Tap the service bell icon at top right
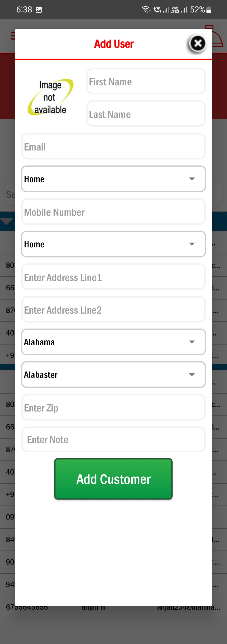 tap(217, 37)
